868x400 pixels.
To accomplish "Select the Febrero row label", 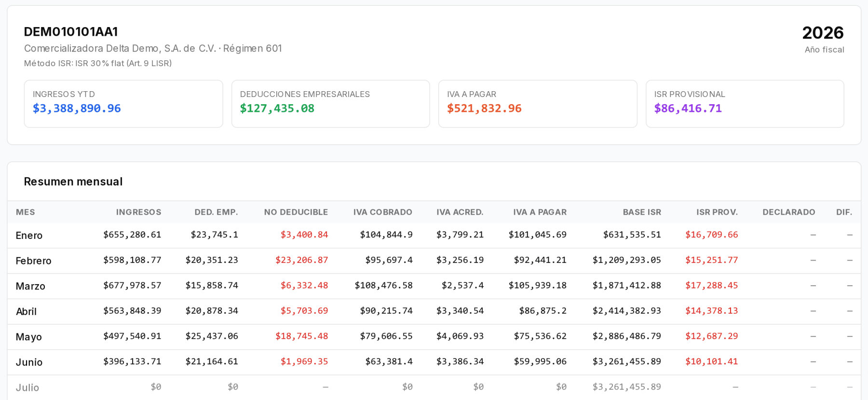I will (x=33, y=261).
